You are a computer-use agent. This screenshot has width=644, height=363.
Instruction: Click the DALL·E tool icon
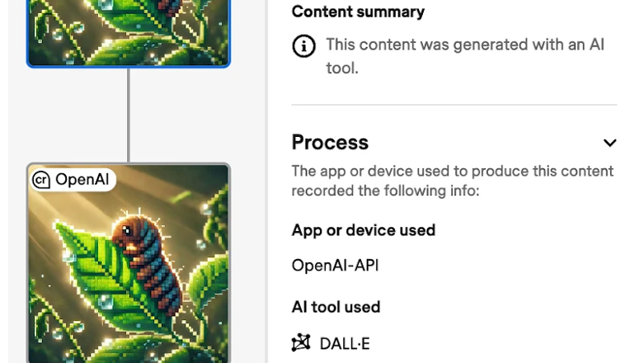(x=301, y=342)
